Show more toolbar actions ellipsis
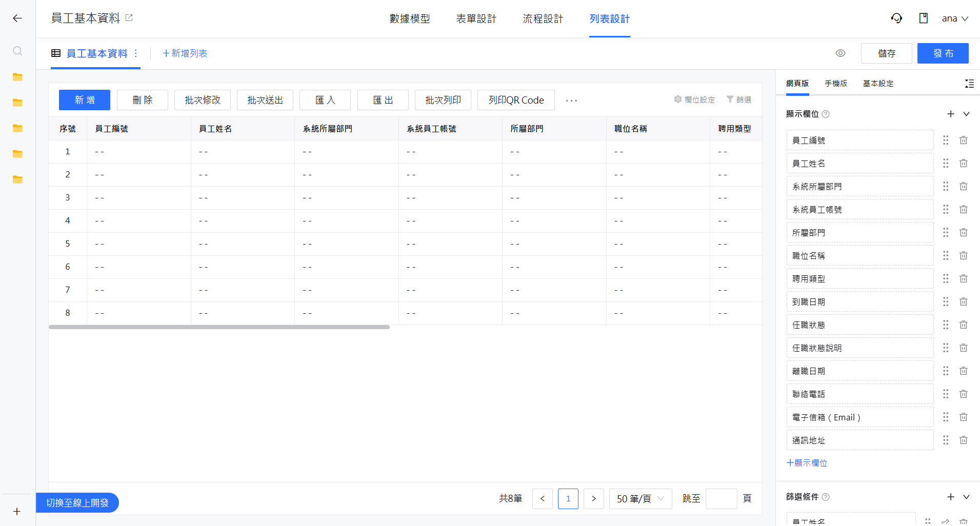This screenshot has width=980, height=526. (571, 100)
